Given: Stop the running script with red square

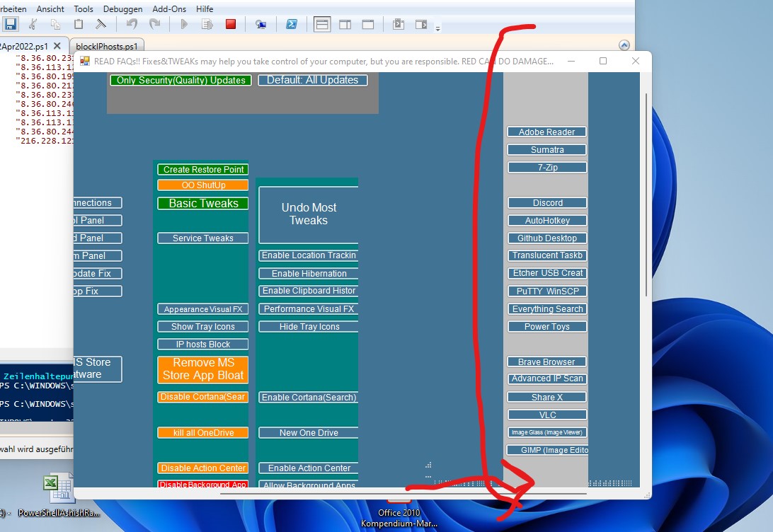Looking at the screenshot, I should [x=231, y=24].
